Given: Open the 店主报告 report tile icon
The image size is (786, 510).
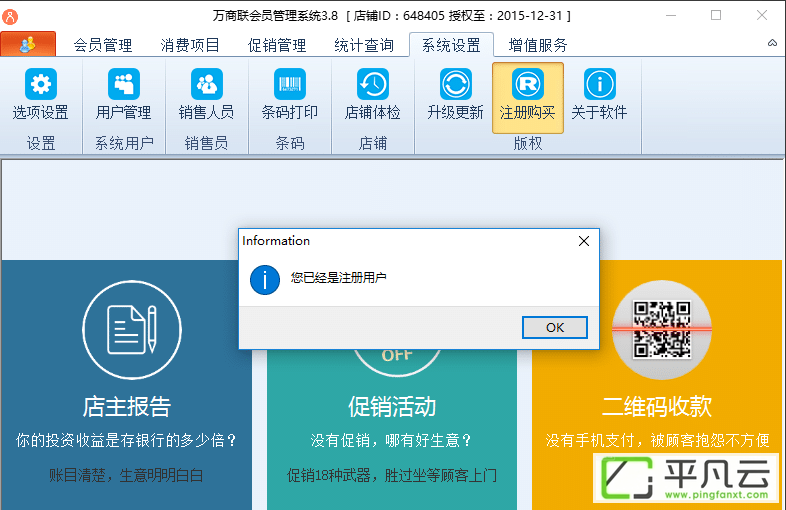Looking at the screenshot, I should point(132,329).
